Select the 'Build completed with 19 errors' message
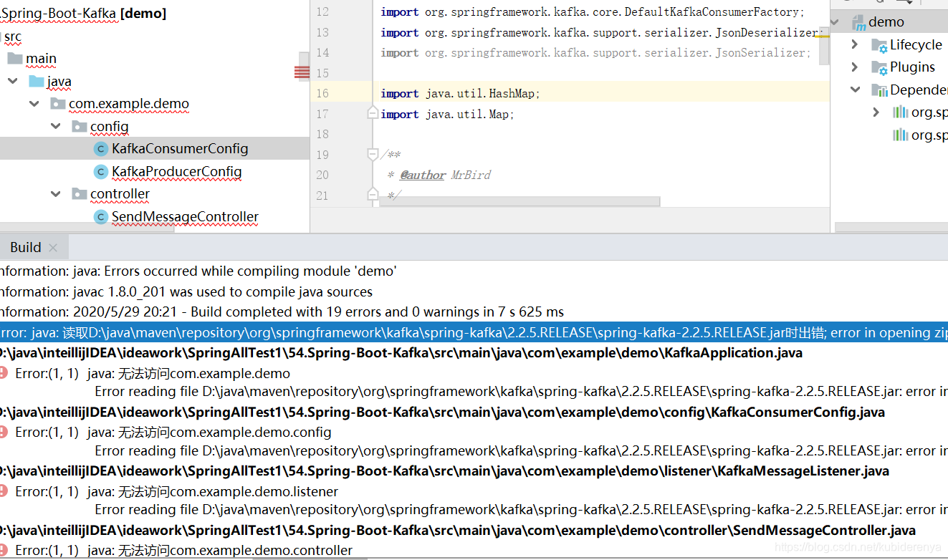This screenshot has width=948, height=560. pos(282,312)
